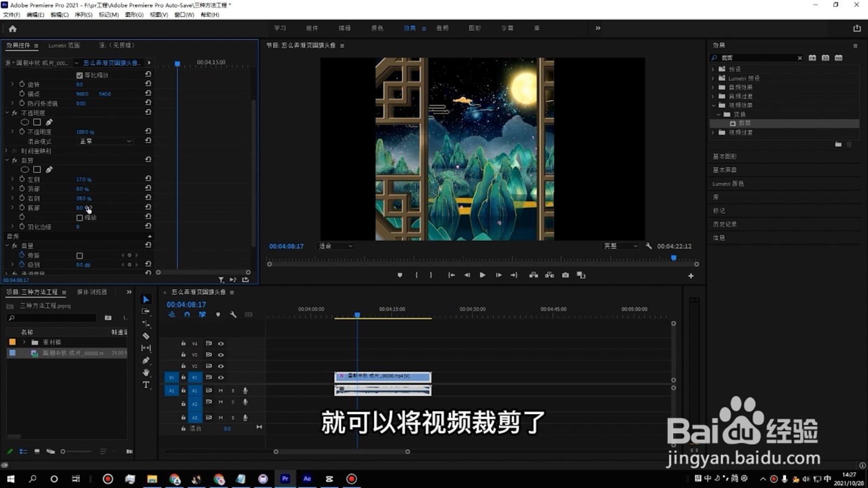The image size is (868, 488).
Task: Click the Opacity ellipse mask tool
Action: (x=25, y=122)
